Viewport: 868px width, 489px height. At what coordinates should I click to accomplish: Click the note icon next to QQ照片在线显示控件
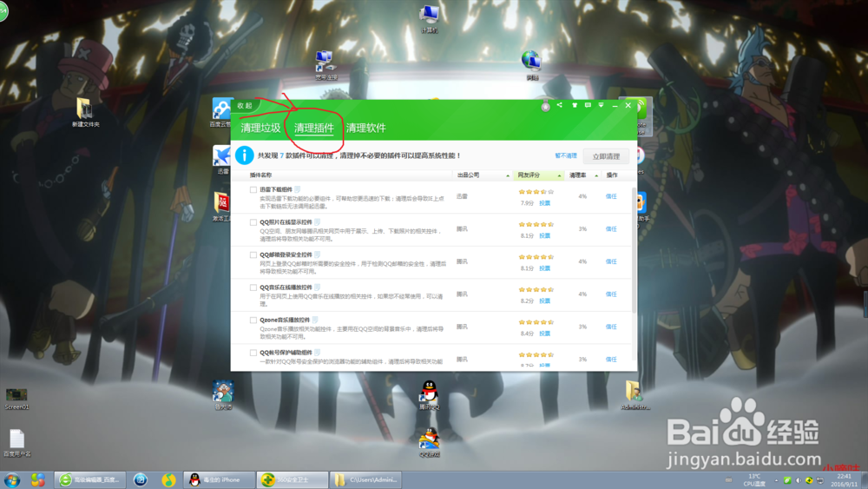pyautogui.click(x=317, y=222)
